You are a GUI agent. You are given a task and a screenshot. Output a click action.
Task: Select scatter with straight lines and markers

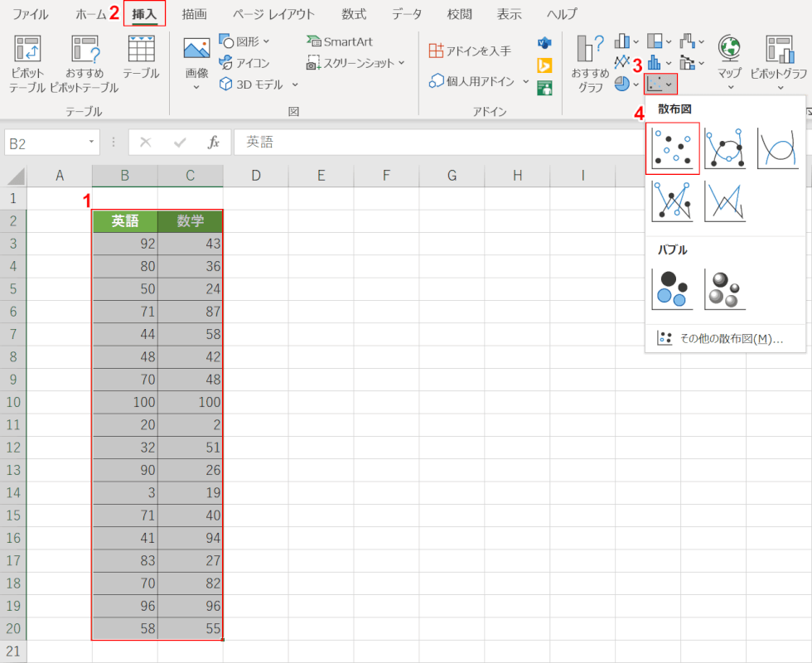672,201
